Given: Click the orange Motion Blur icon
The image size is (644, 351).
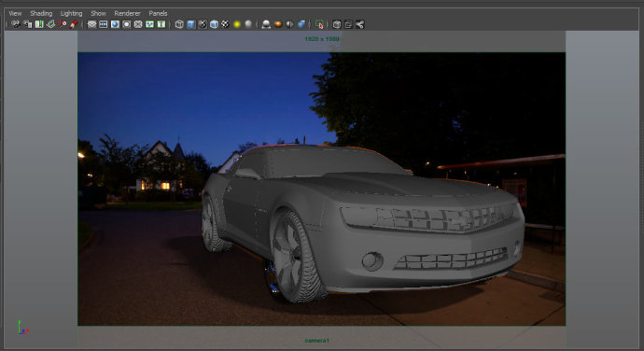Looking at the screenshot, I should tap(278, 24).
